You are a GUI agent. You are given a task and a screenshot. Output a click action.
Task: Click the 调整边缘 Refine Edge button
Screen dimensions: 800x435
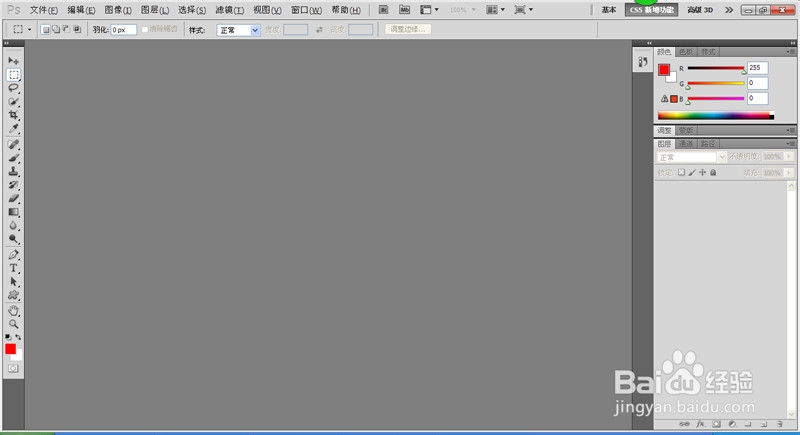[408, 30]
